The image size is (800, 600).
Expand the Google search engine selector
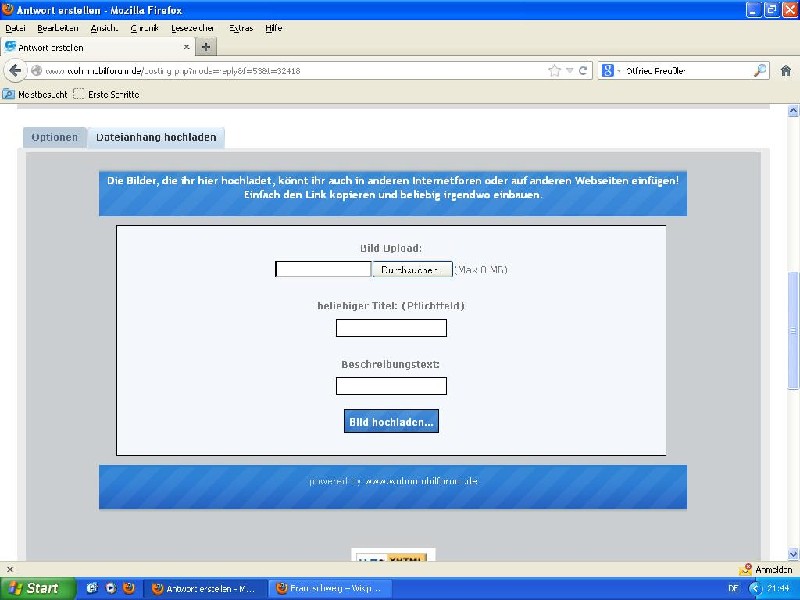pos(609,71)
